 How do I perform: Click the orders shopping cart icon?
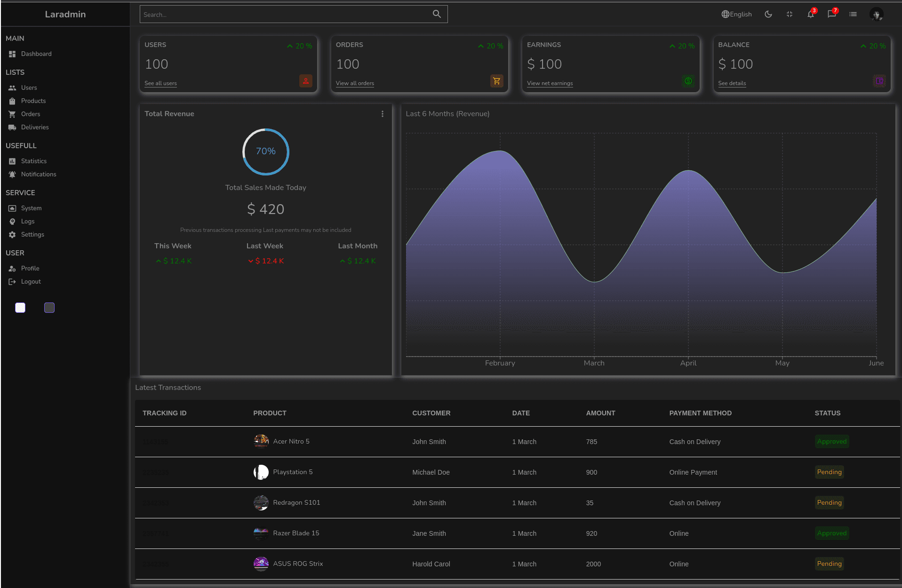coord(496,81)
